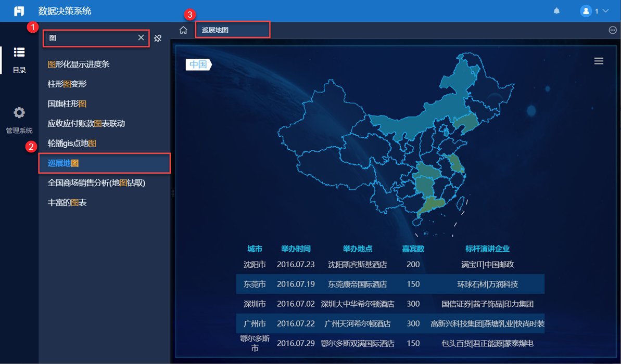Click 国信证券|茜子饰品|印力集团 cell
Screen dimensions: 621x364
488,304
